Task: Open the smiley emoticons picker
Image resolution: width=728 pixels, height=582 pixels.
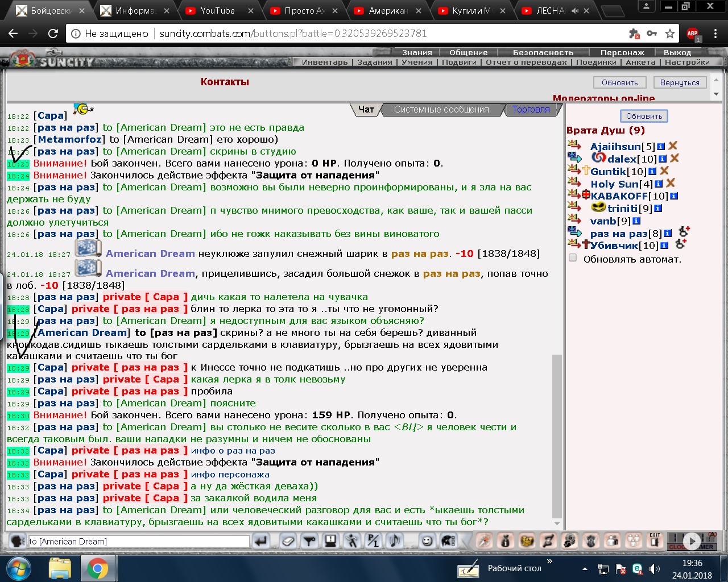Action: (427, 541)
